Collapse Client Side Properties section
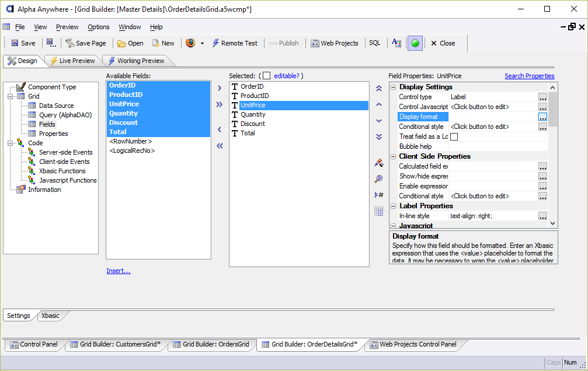The width and height of the screenshot is (588, 371). pos(394,156)
